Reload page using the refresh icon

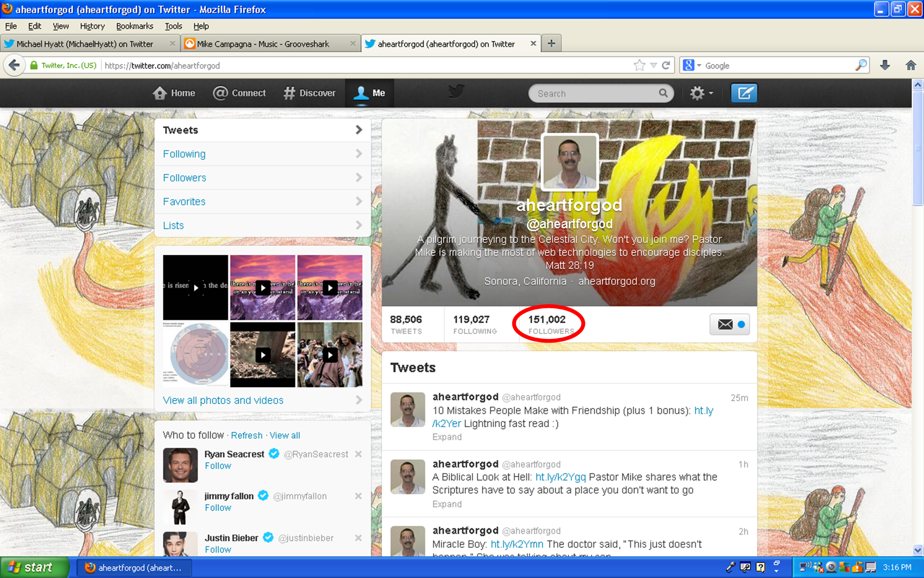coord(666,65)
